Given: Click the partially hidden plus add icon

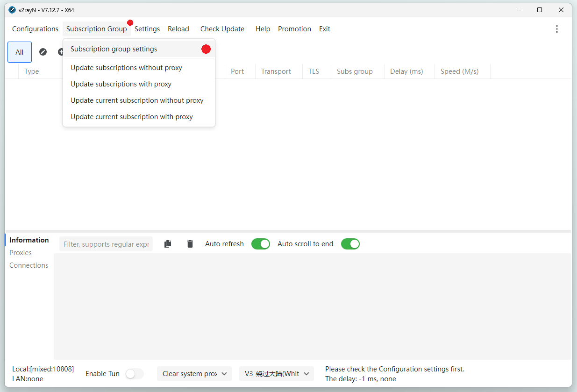Looking at the screenshot, I should tap(60, 52).
